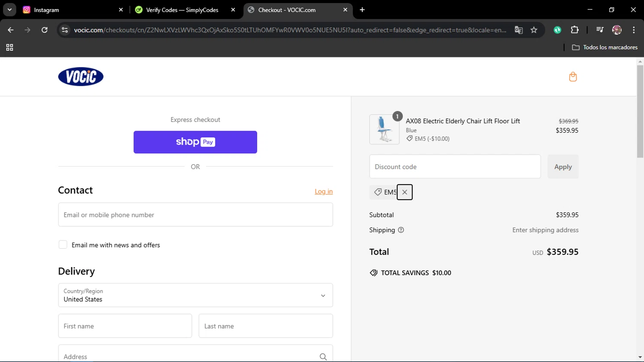This screenshot has width=644, height=362.
Task: Reload the checkout page
Action: (x=45, y=30)
